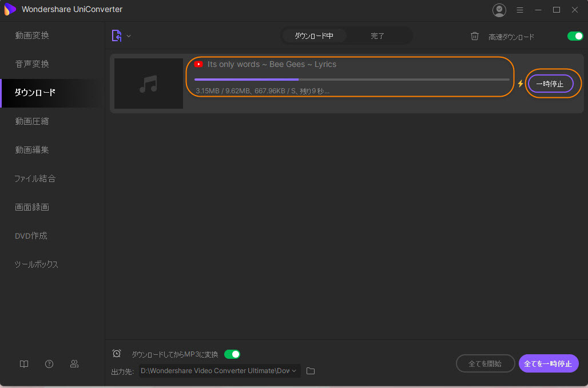588x388 pixels.
Task: Click the lightning bolt high-speed icon
Action: (521, 84)
